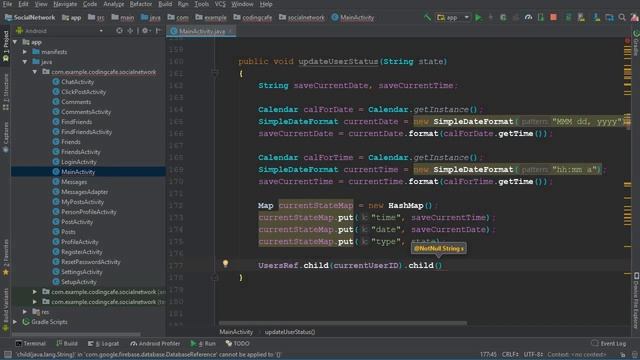Click the SocialNetwork breadcrumb in navigation bar
The image size is (640, 360).
30,18
